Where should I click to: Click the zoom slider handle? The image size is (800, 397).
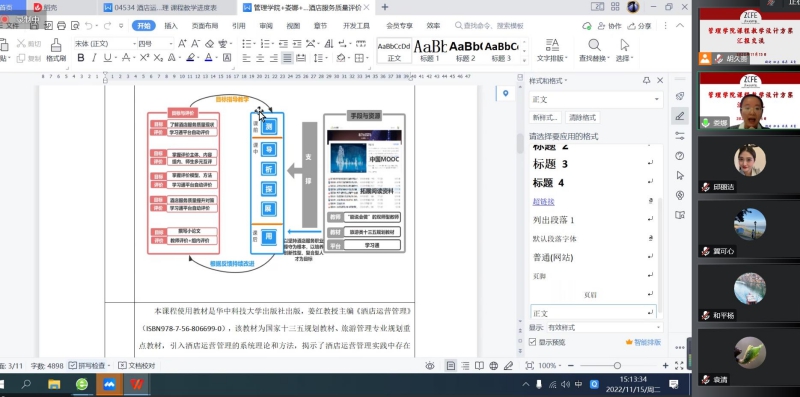(617, 365)
